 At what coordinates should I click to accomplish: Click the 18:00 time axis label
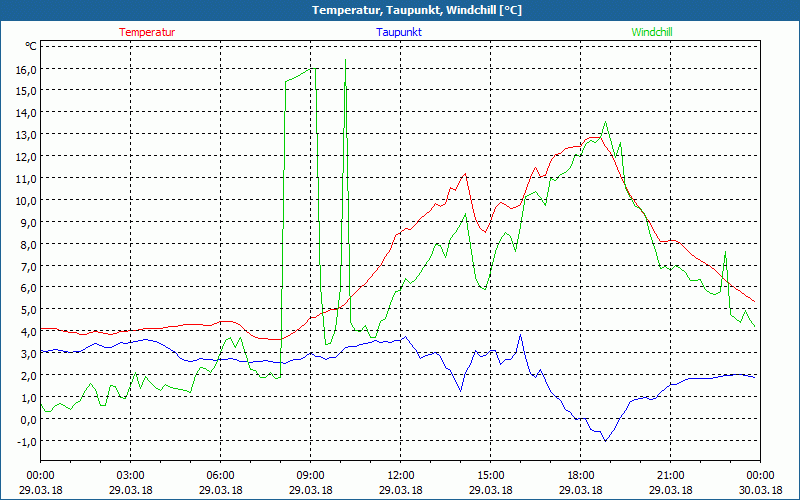pyautogui.click(x=581, y=476)
